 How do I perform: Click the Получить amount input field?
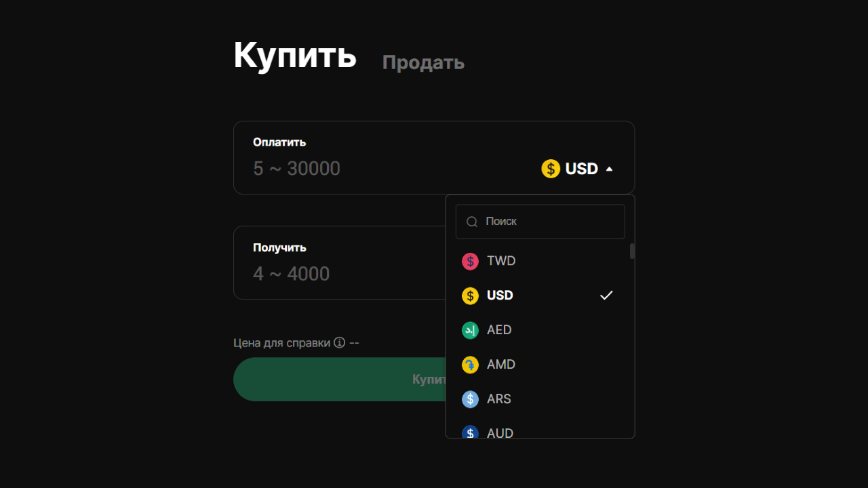[x=339, y=274]
